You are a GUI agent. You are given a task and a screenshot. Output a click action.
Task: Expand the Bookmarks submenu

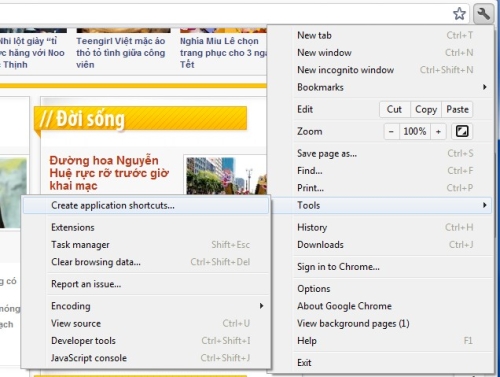392,87
